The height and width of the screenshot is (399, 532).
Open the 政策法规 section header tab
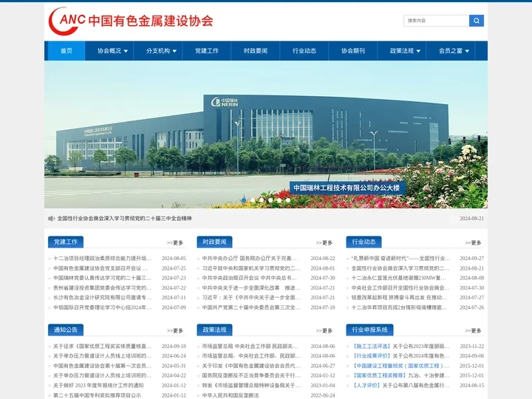coord(214,330)
